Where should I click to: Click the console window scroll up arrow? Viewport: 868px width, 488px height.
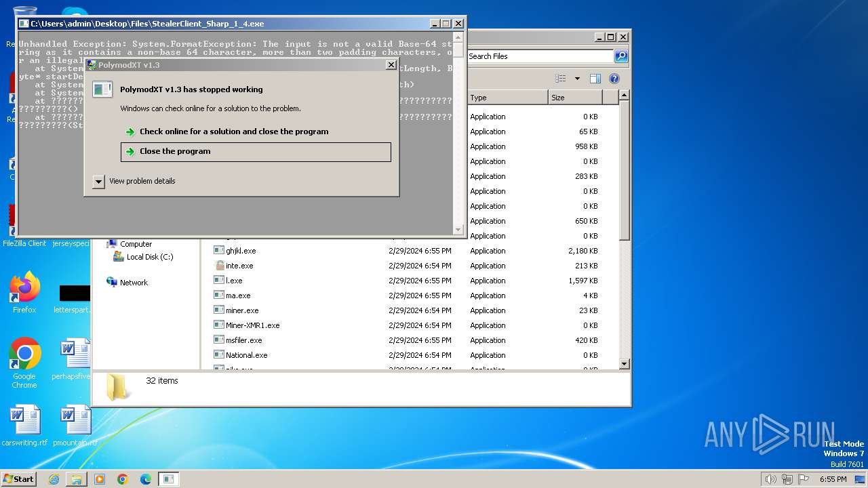pos(458,37)
